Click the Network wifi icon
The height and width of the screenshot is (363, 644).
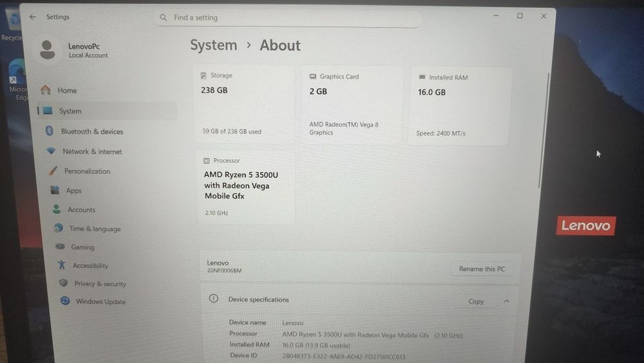pyautogui.click(x=51, y=151)
